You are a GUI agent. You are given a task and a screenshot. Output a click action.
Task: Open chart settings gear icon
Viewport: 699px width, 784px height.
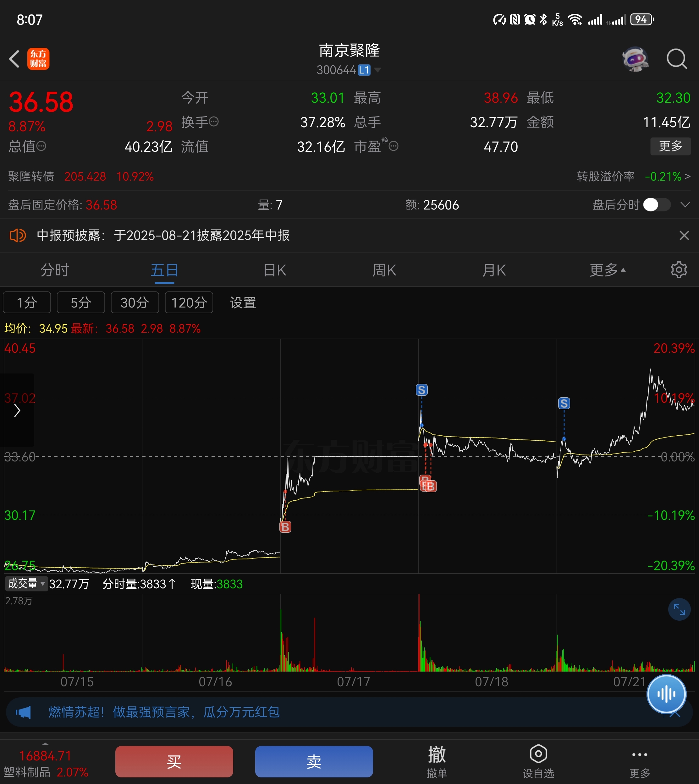coord(679,270)
